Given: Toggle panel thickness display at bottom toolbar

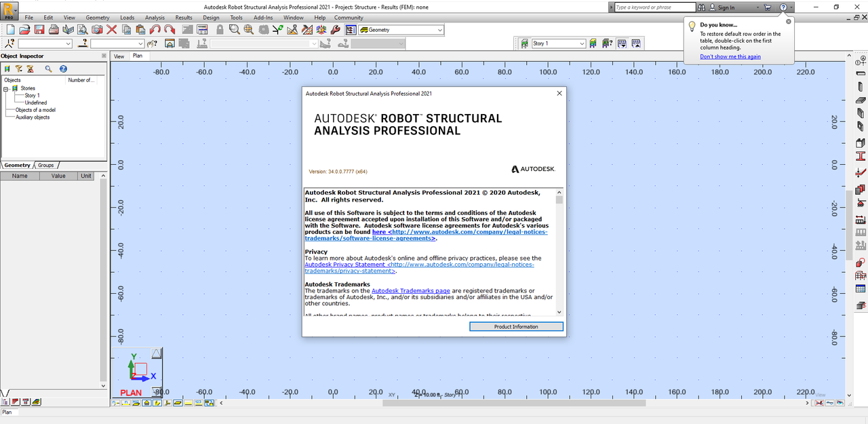Looking at the screenshot, I should click(x=178, y=402).
